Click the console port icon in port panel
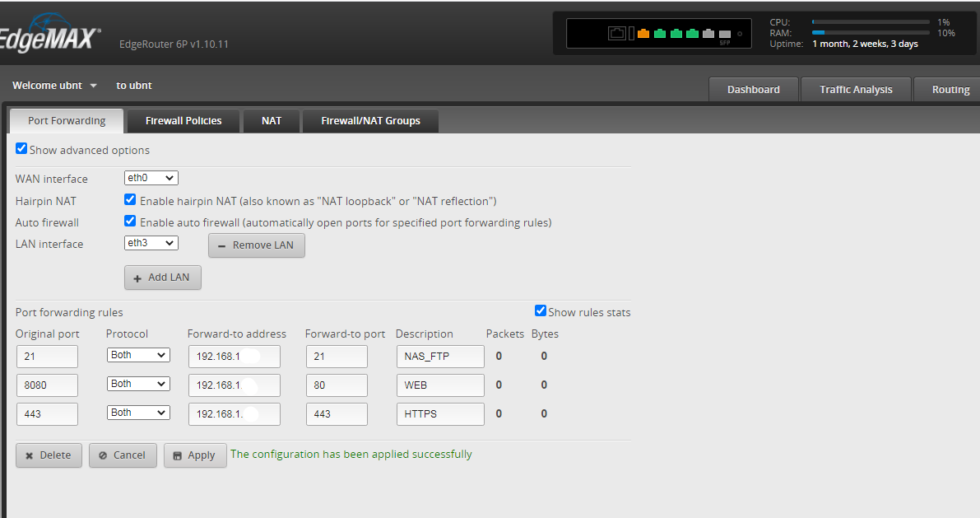Viewport: 980px width, 518px height. point(617,34)
